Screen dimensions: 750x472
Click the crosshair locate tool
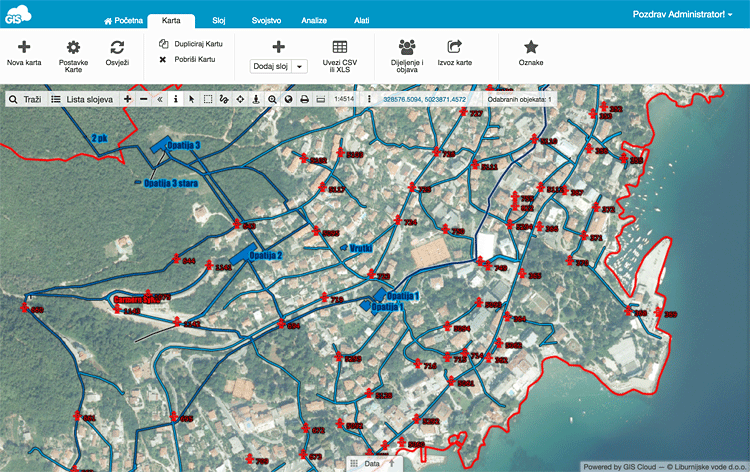click(x=240, y=99)
